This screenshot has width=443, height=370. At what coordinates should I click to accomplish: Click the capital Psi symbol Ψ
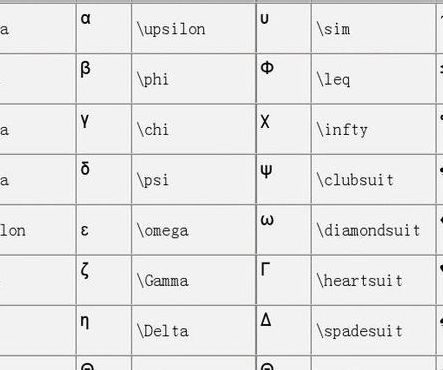[266, 171]
